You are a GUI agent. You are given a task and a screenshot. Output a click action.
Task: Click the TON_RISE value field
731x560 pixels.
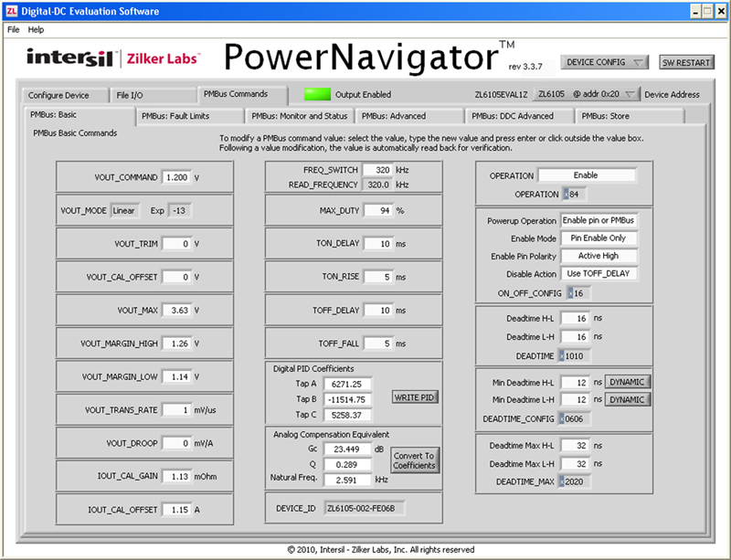click(x=377, y=277)
